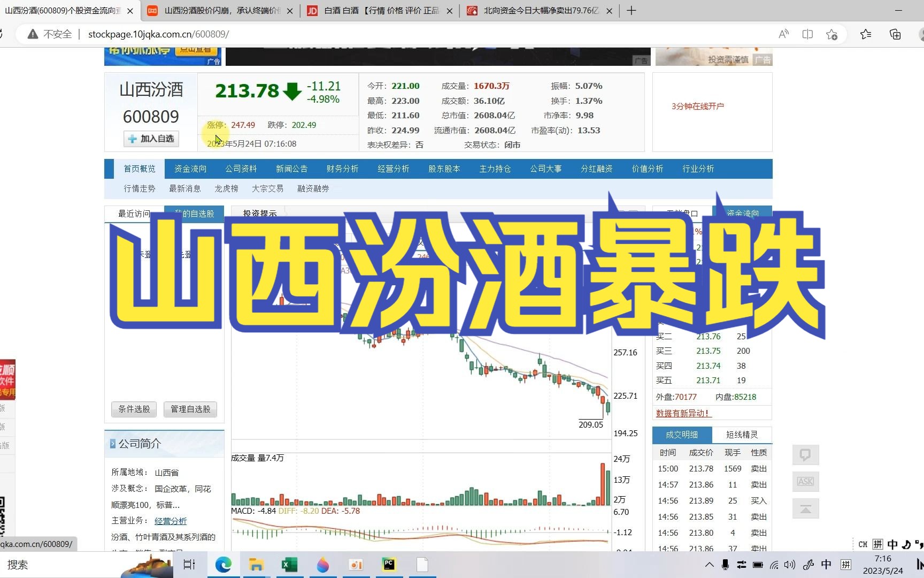The image size is (924, 578).
Task: Switch to JD 白酒 browser tab
Action: click(380, 11)
